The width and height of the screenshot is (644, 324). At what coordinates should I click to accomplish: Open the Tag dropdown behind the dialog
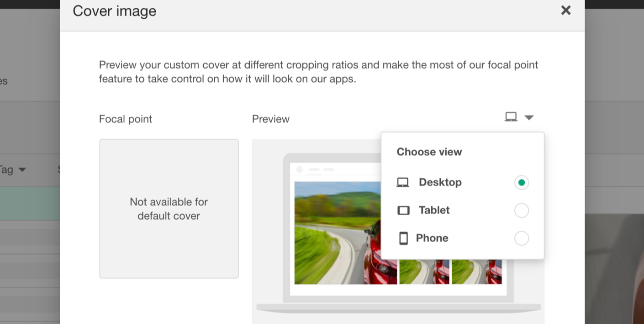click(13, 170)
